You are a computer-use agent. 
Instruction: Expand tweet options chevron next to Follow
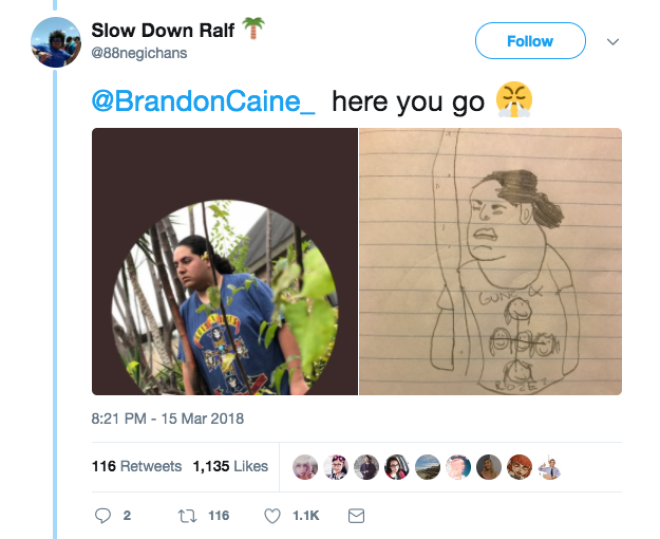tap(613, 42)
